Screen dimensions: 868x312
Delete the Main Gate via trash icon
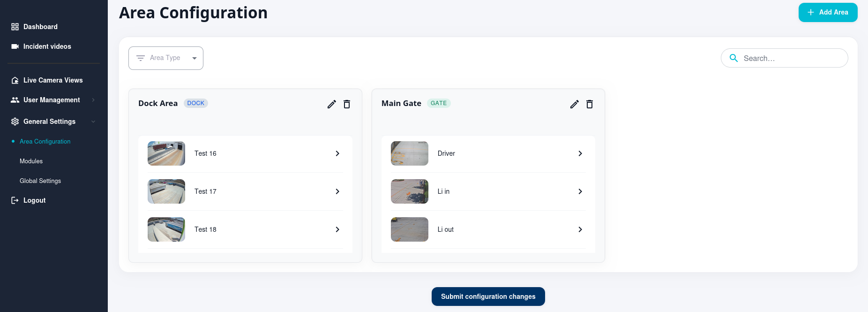[x=590, y=104]
